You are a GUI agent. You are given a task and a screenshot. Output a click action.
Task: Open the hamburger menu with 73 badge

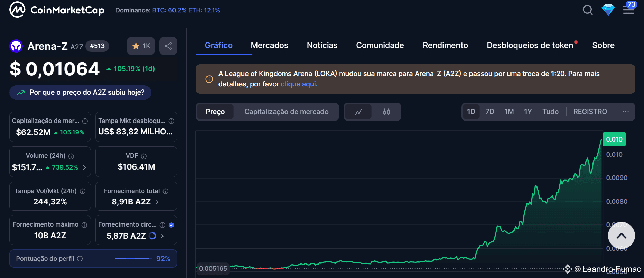click(x=629, y=10)
